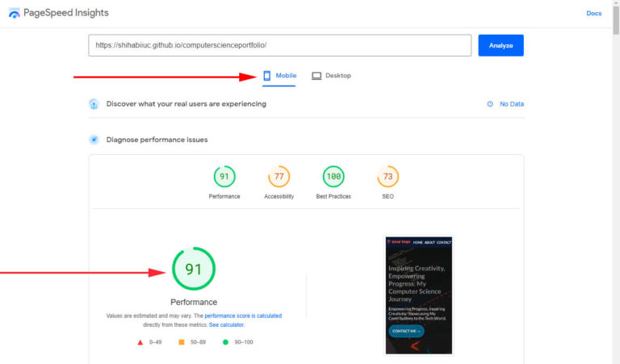Viewport: 620px width, 364px height.
Task: Click the mobile page screenshot thumbnail
Action: (418, 295)
